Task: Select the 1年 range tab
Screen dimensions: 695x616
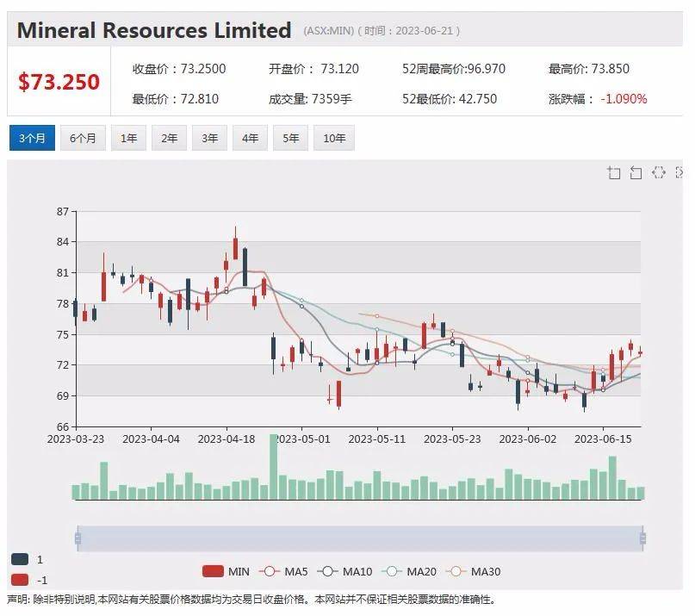Action: tap(128, 138)
